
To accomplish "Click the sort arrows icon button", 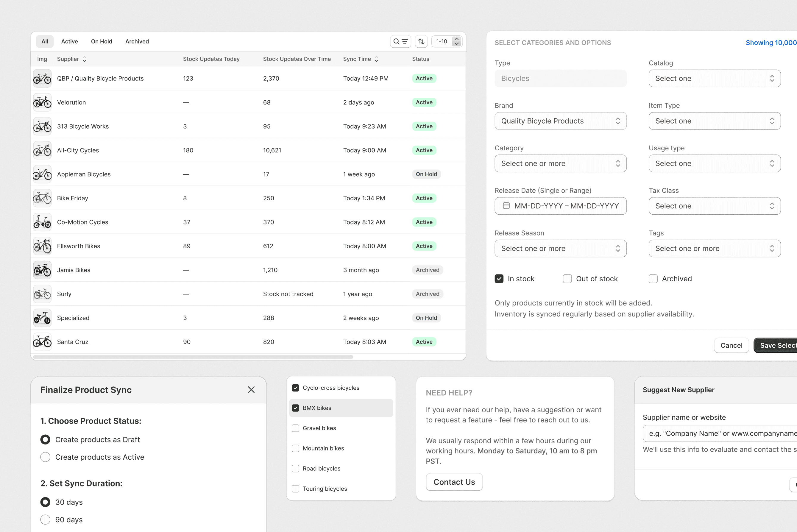I will pyautogui.click(x=421, y=41).
